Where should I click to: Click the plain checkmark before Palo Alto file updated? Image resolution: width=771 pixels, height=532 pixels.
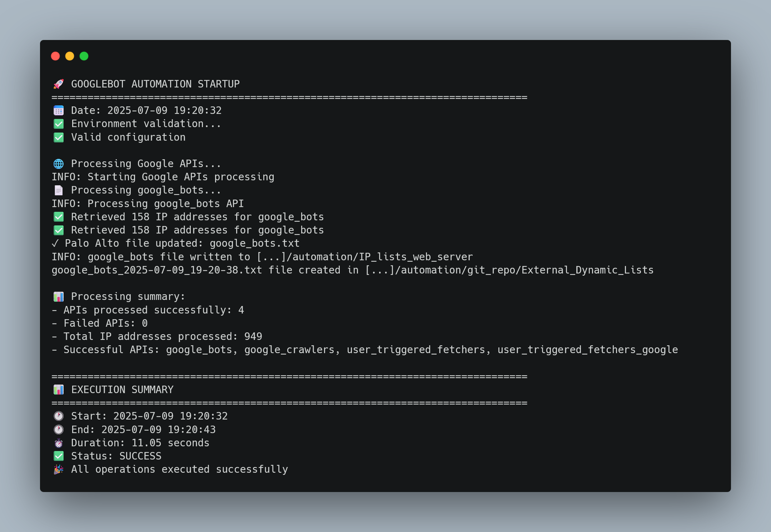click(55, 244)
